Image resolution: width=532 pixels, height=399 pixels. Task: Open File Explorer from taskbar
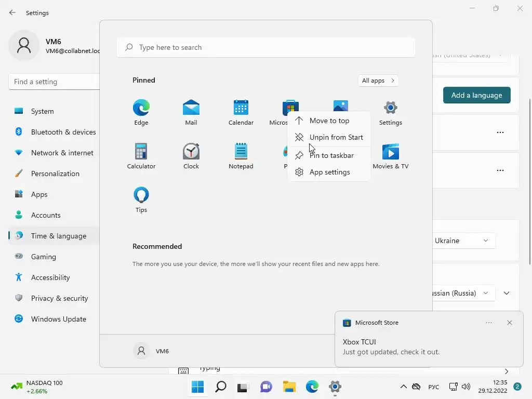click(x=289, y=387)
